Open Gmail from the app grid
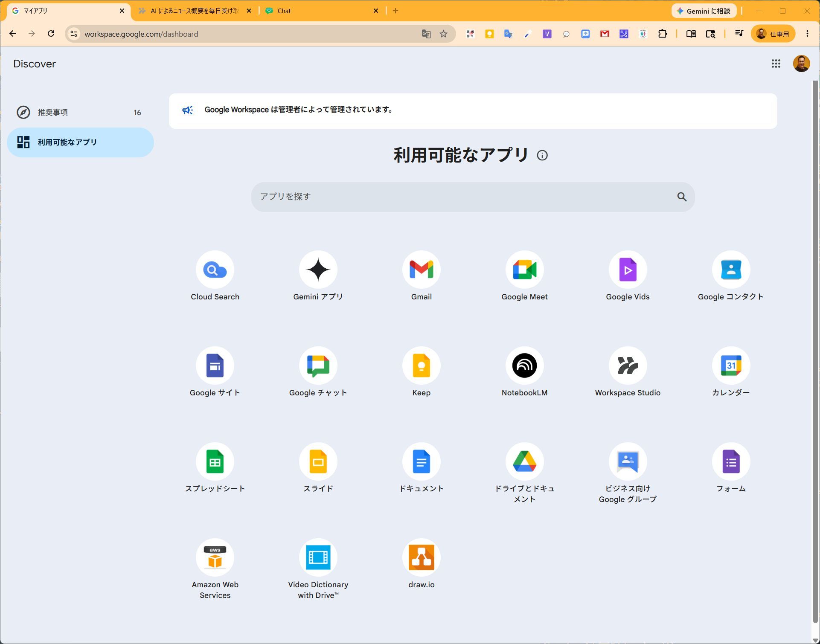 (422, 276)
